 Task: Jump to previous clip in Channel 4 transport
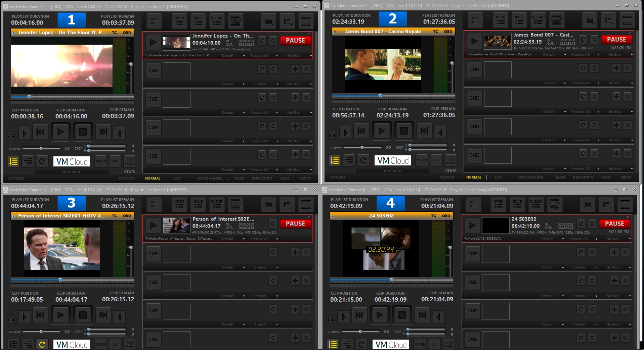(359, 315)
